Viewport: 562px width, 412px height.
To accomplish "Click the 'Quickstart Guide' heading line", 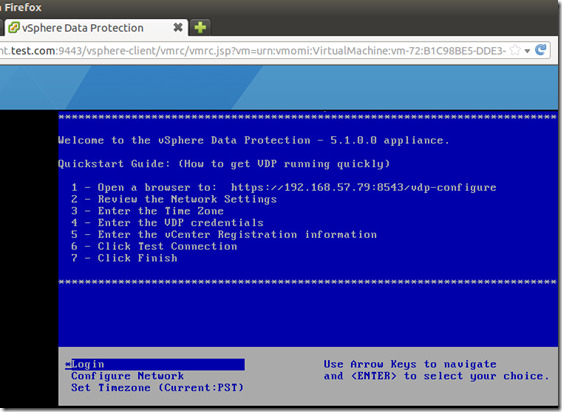I will point(224,164).
